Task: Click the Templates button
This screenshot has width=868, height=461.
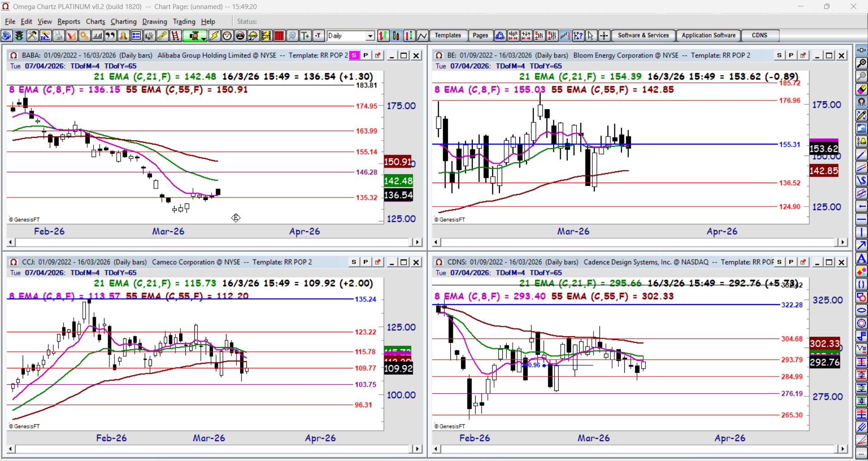Action: click(x=448, y=36)
